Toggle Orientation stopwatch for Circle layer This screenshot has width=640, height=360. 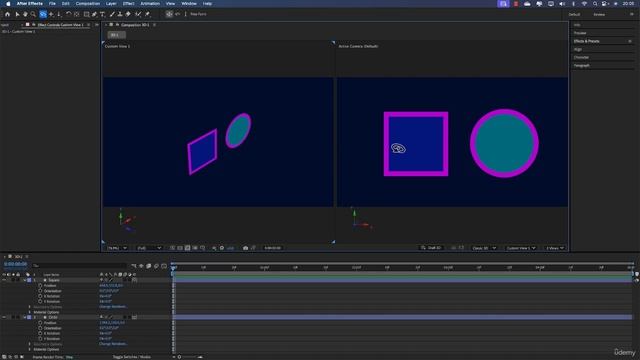tap(40, 328)
